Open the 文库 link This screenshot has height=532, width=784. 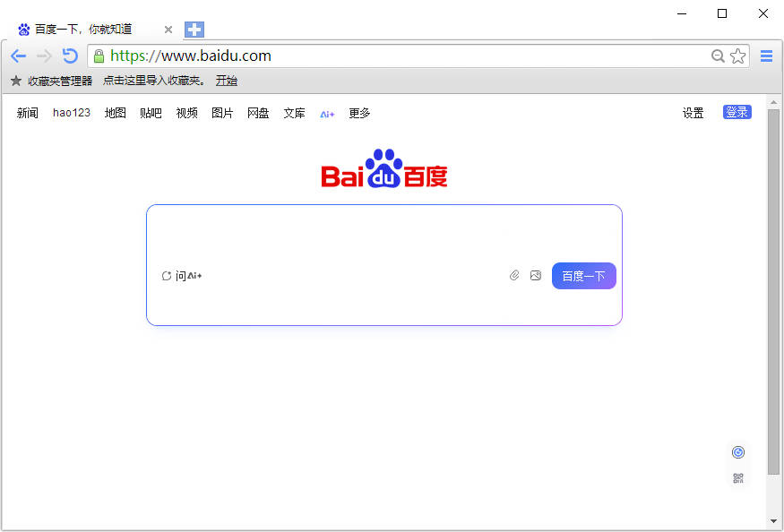click(295, 113)
